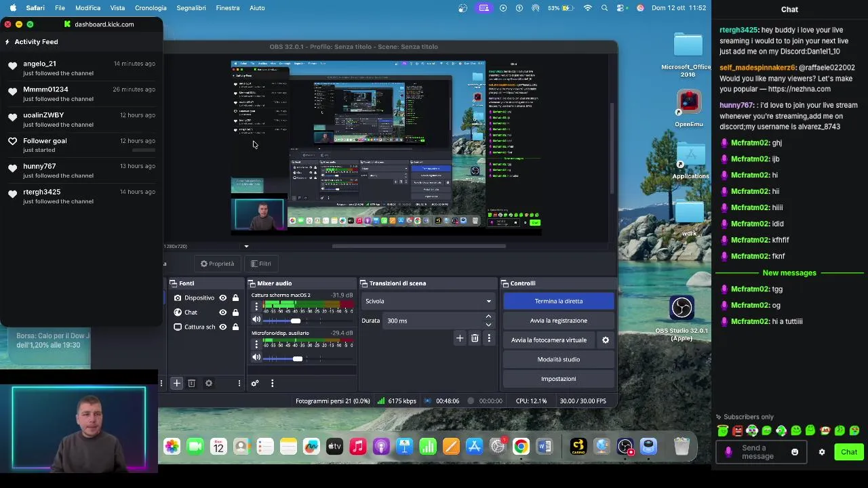Open Safari menu in menu bar
Image resolution: width=868 pixels, height=488 pixels.
tap(35, 8)
